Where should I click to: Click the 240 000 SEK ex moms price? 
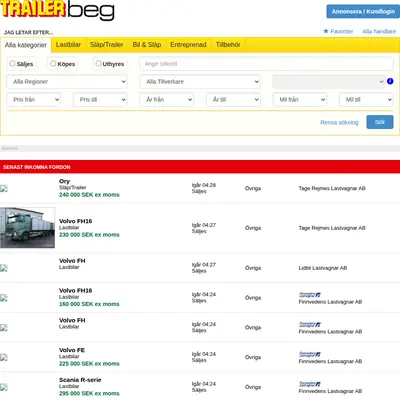(89, 195)
